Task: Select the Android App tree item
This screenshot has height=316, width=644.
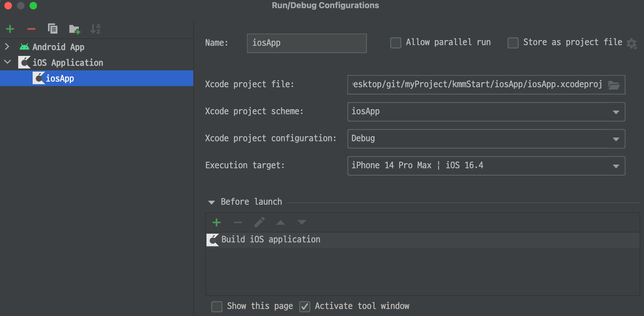Action: (x=58, y=47)
